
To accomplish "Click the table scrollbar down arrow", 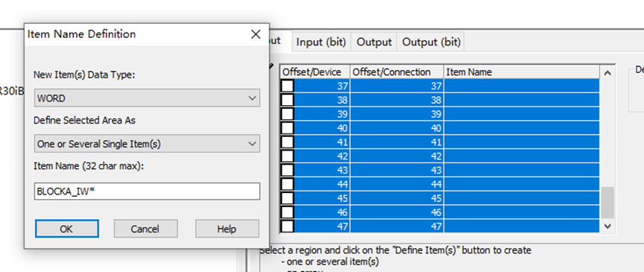I will (x=608, y=226).
